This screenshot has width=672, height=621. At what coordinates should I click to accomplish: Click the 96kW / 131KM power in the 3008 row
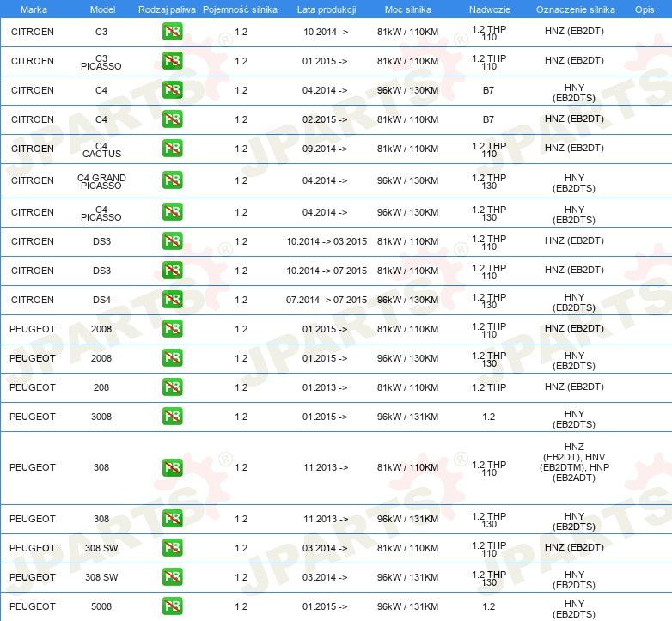coord(407,417)
